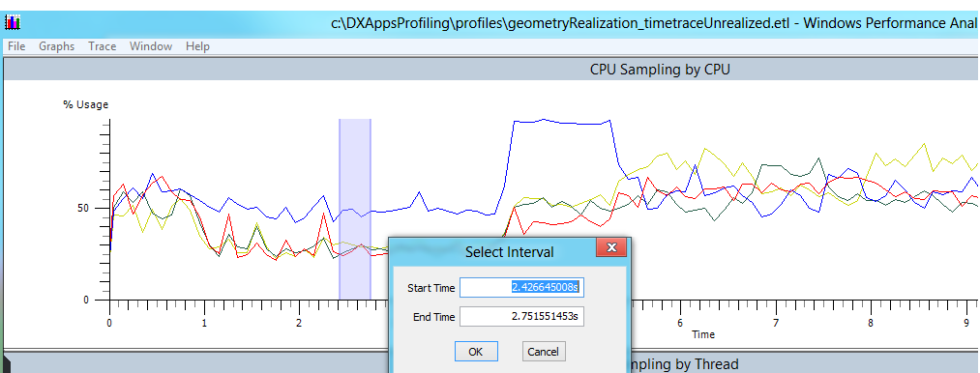Open the Graphs menu

tap(56, 46)
